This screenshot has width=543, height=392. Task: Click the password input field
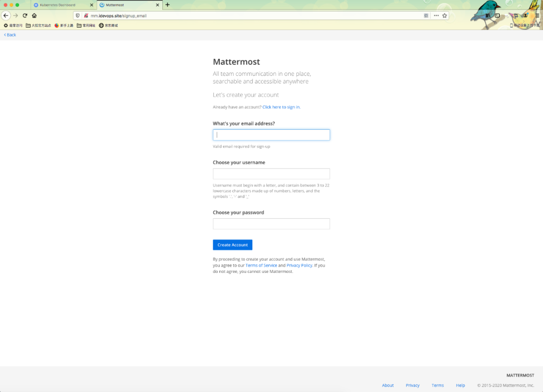click(x=271, y=224)
